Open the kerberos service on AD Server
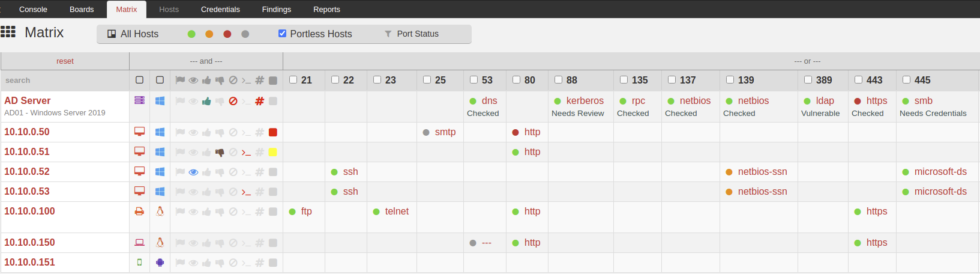The width and height of the screenshot is (980, 274). pos(585,100)
